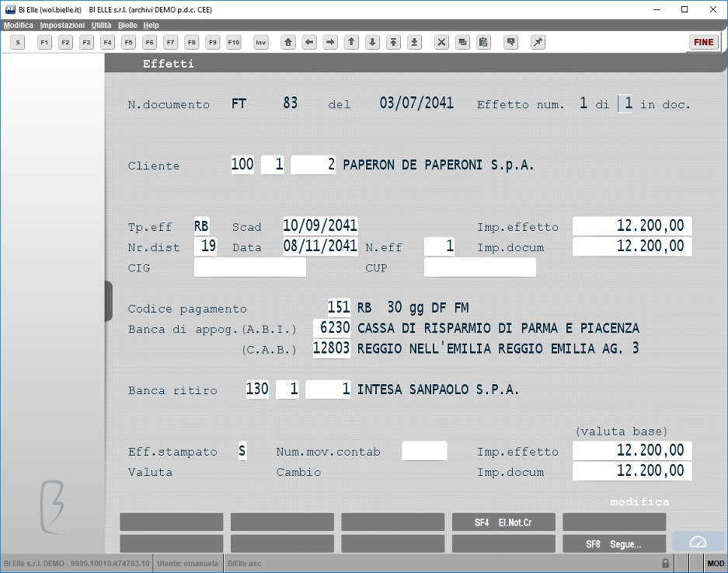Click the empty CIG field

coord(249,267)
